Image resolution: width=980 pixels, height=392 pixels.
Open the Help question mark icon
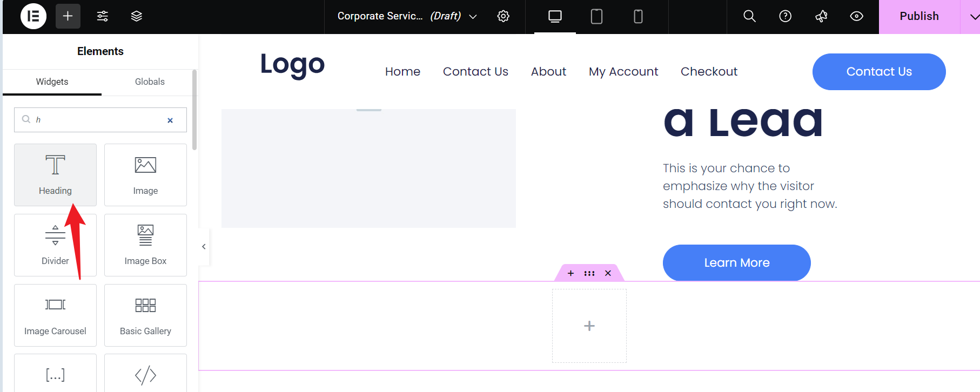coord(785,16)
